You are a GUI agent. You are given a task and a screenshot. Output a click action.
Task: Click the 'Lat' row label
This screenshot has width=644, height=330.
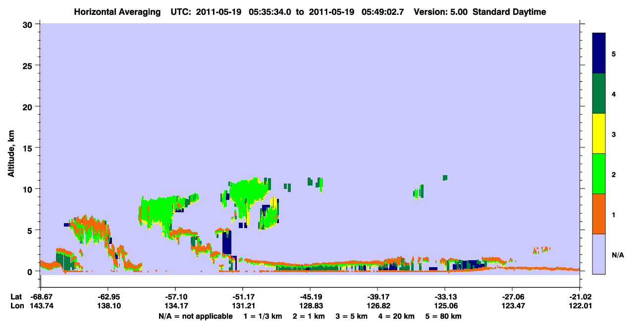point(16,297)
